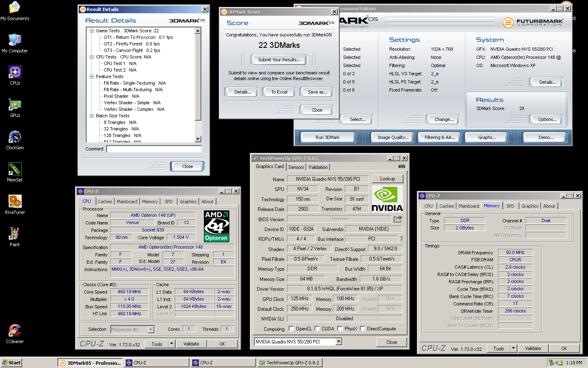The image size is (588, 368).
Task: Click the Futuremark logo in 3DMark05 window
Action: tap(533, 22)
